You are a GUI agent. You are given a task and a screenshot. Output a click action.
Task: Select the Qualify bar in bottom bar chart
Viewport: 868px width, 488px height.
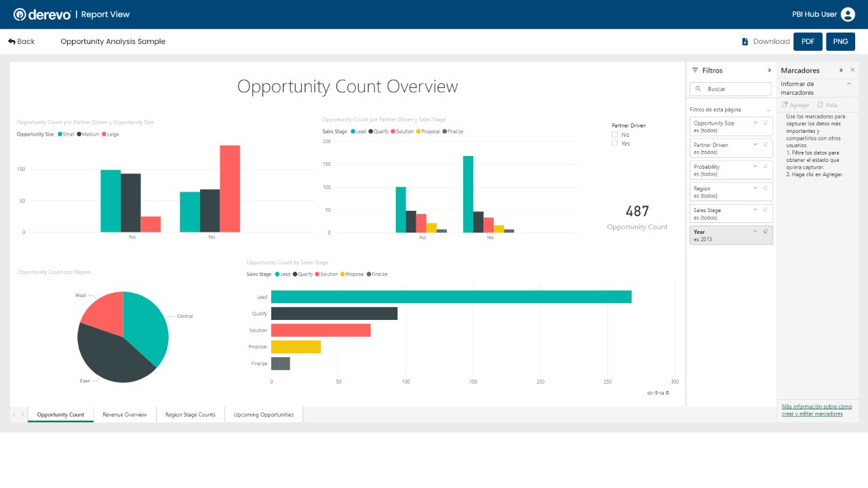pyautogui.click(x=334, y=314)
